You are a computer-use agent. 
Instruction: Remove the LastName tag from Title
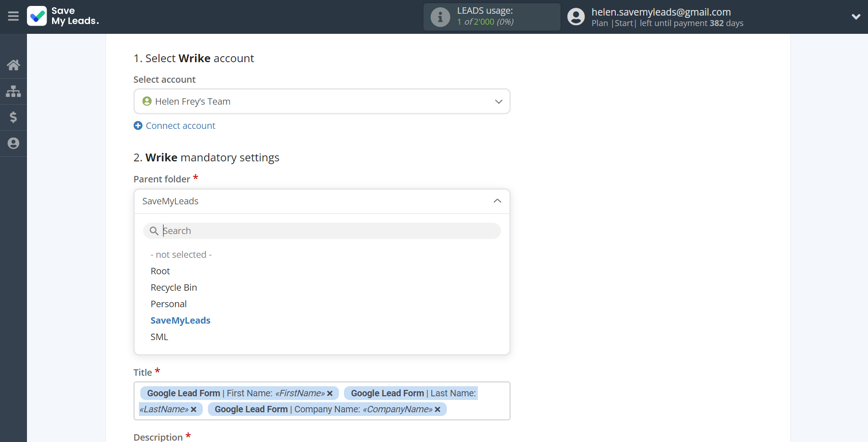(194, 409)
